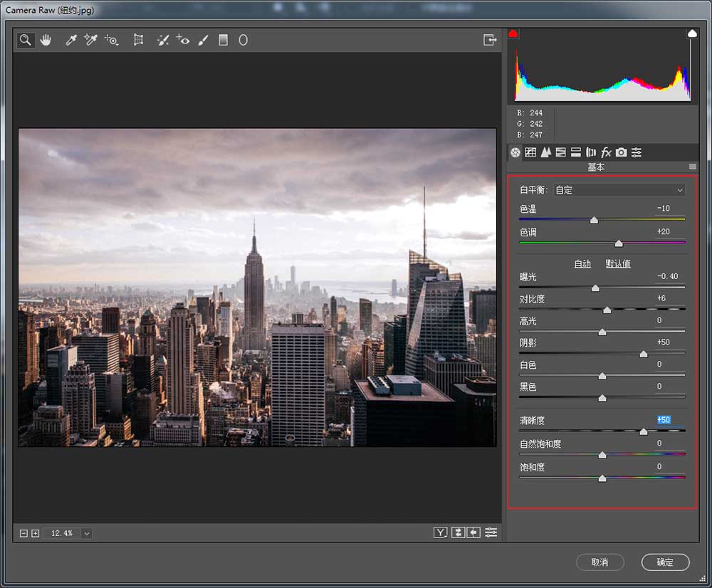Select the Transform tool
Screen dimensions: 712x588
(x=138, y=40)
